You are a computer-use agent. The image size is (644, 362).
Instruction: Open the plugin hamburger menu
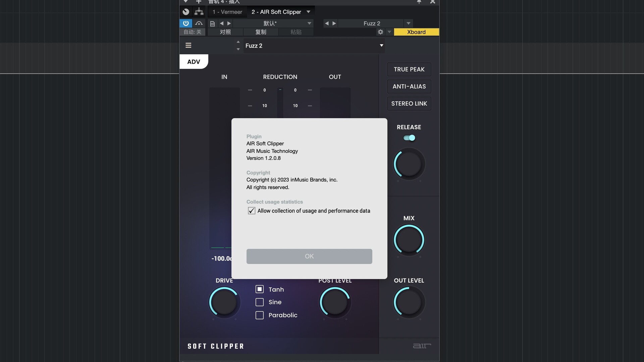pos(189,46)
